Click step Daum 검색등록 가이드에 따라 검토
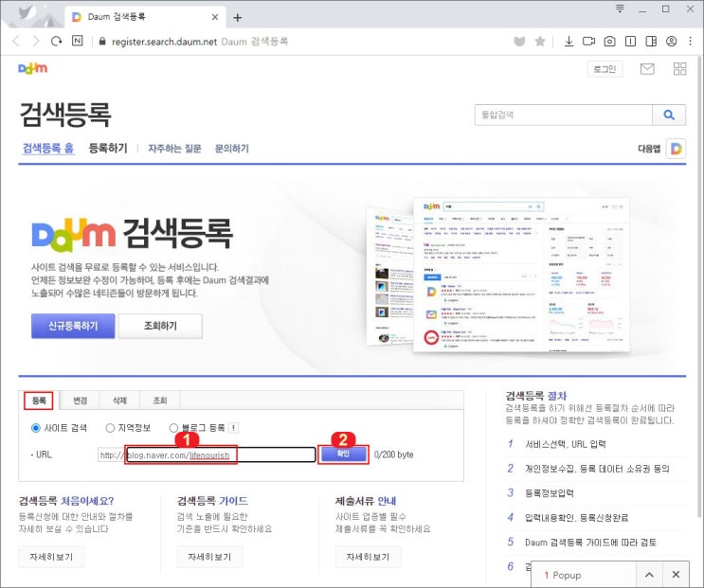The height and width of the screenshot is (588, 704). pos(591,543)
